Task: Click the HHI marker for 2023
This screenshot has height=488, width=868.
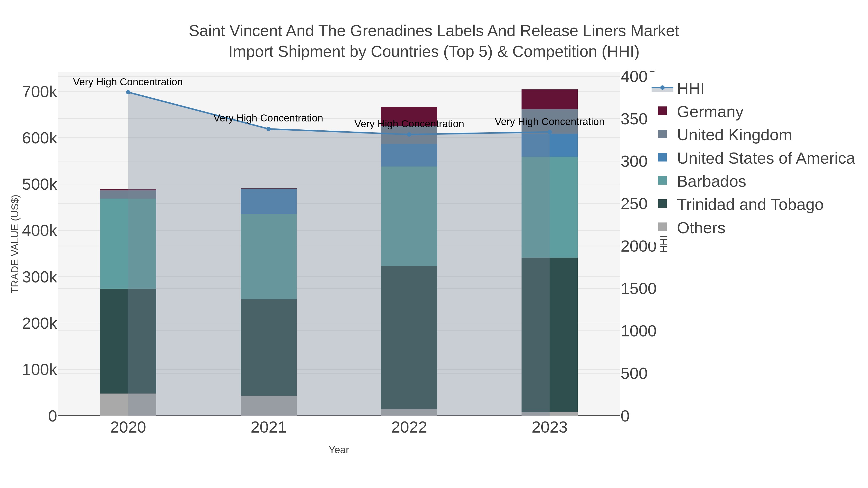Action: (549, 132)
